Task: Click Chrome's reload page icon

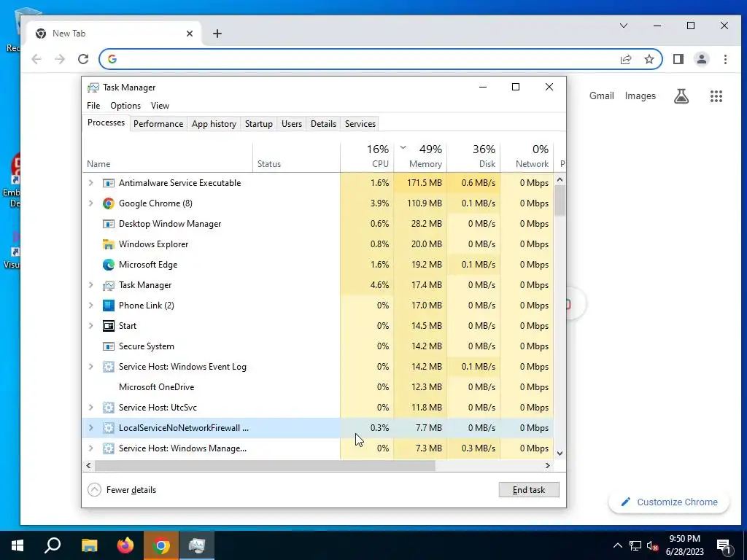Action: pos(83,59)
